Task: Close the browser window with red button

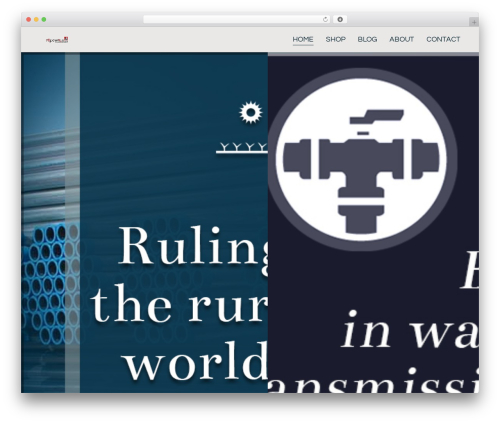Action: (x=29, y=20)
